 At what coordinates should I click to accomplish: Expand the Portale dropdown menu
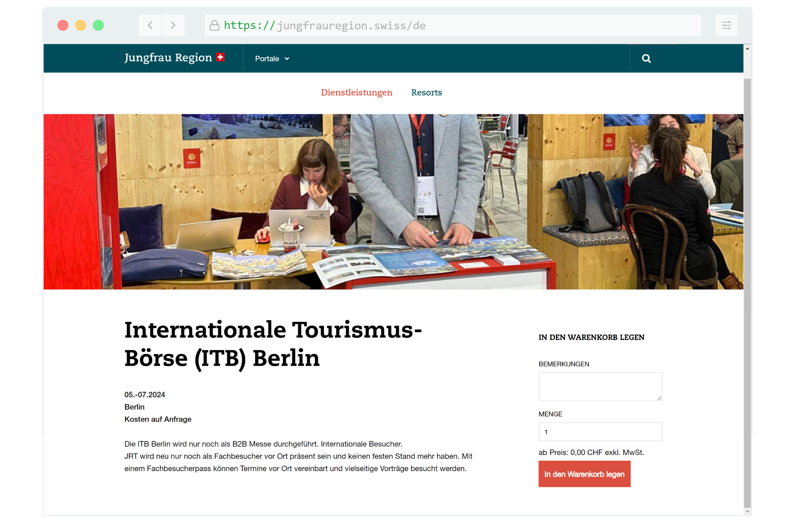pos(267,59)
